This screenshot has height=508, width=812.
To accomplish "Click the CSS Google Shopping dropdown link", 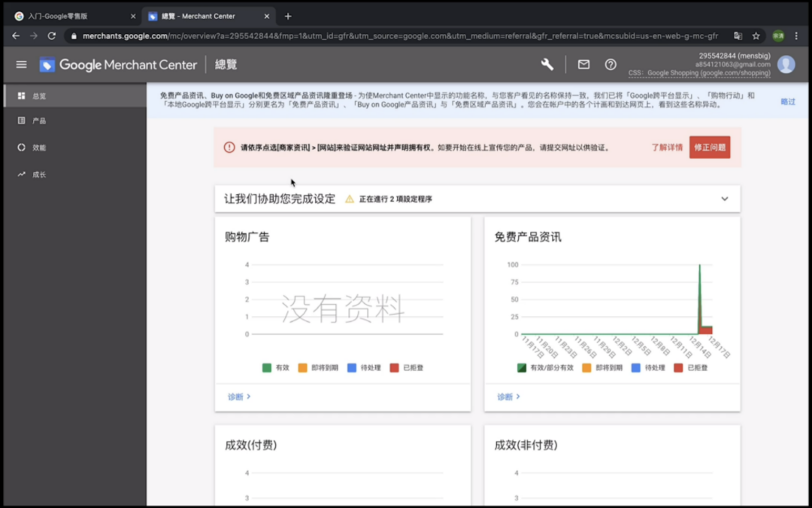I will (x=707, y=73).
